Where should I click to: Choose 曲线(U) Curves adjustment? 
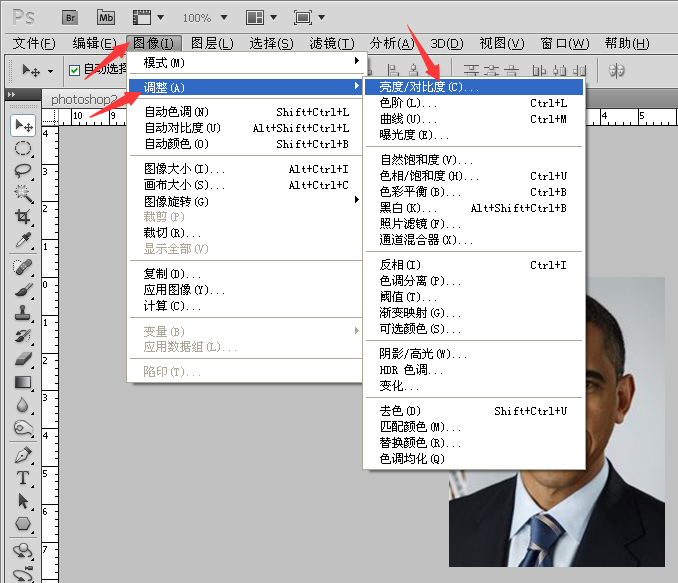(474, 119)
